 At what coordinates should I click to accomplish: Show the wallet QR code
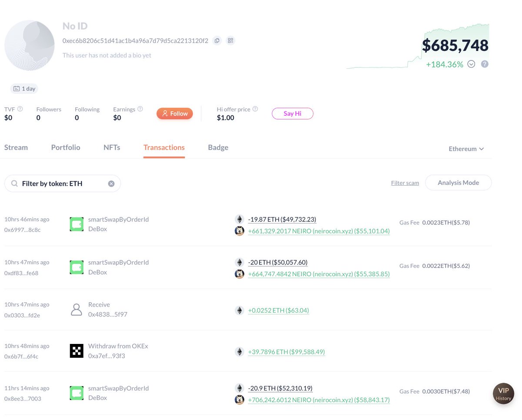tap(231, 41)
